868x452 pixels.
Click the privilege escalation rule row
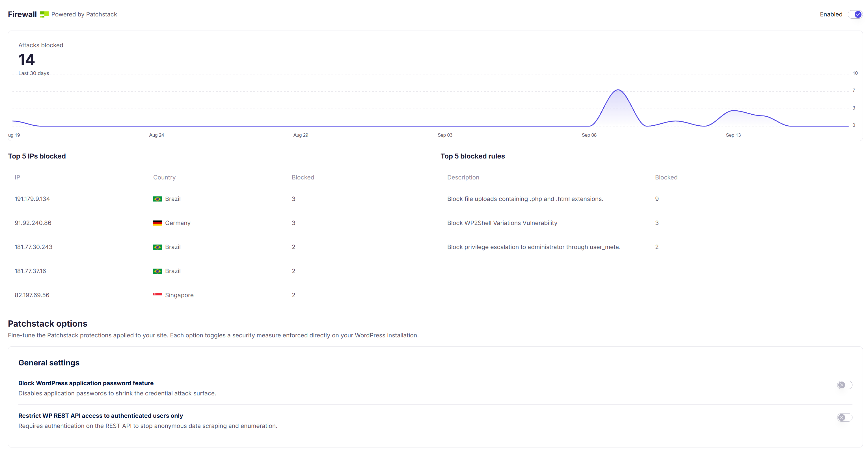coord(651,247)
